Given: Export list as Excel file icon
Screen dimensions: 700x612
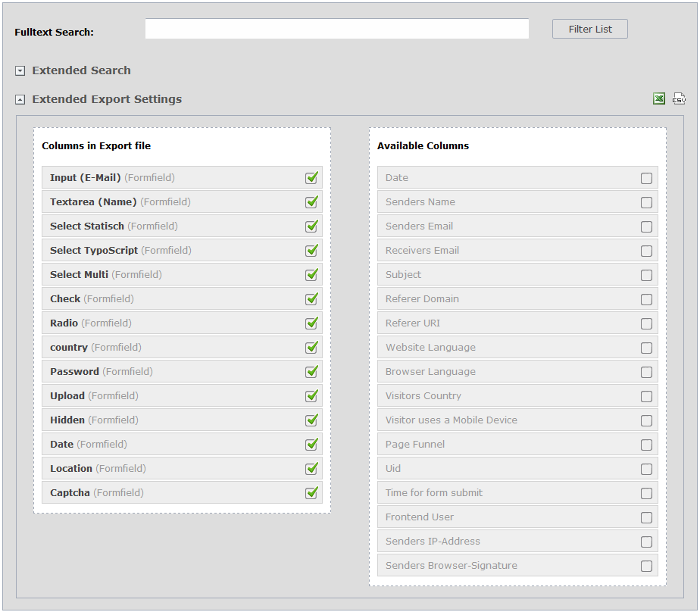Looking at the screenshot, I should click(659, 99).
